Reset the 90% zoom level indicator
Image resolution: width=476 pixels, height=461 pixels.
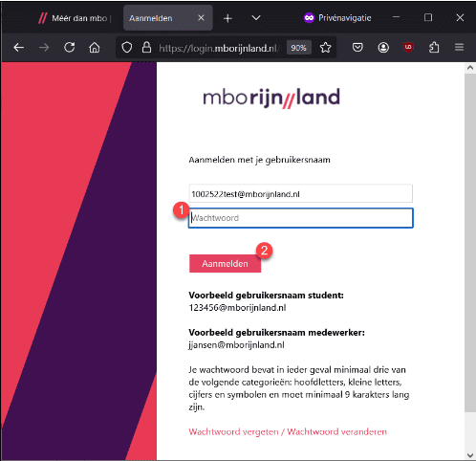(298, 48)
